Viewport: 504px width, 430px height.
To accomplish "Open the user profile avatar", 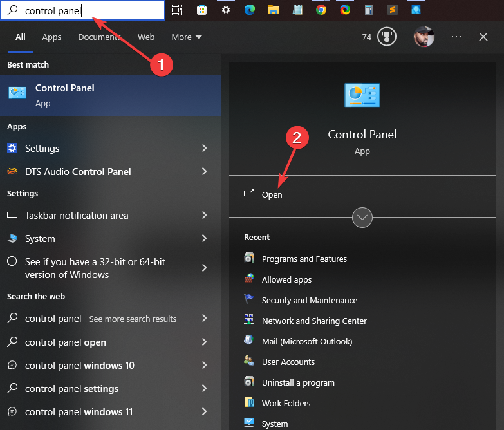I will point(424,37).
